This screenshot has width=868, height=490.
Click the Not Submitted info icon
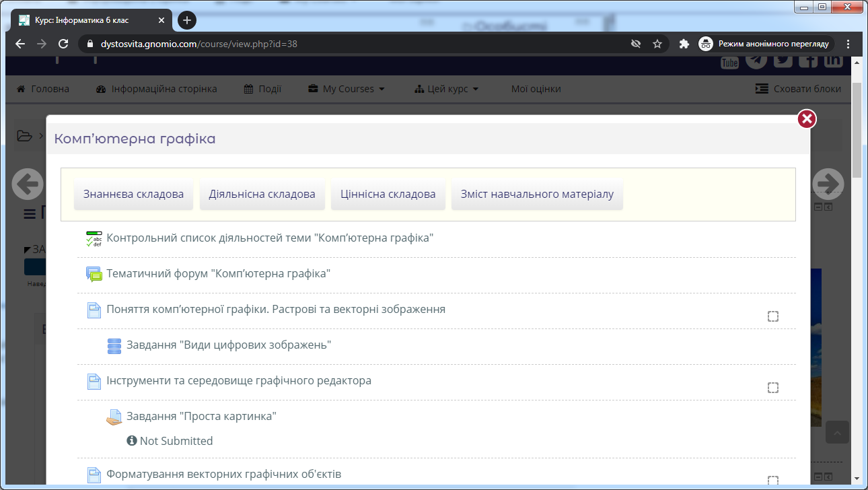132,442
